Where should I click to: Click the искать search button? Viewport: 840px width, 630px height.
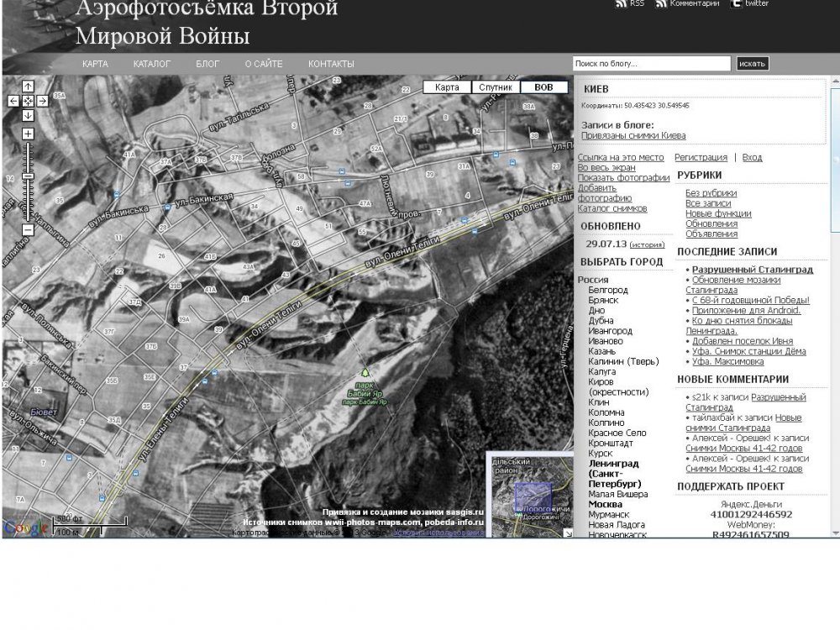[x=752, y=64]
